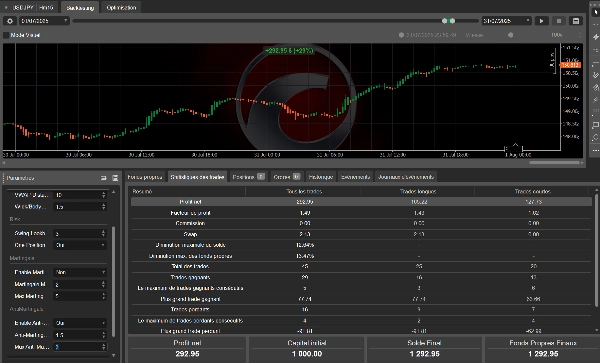600x363 pixels.
Task: Click the Martingale multiplier field showing 2
Action: click(x=80, y=285)
